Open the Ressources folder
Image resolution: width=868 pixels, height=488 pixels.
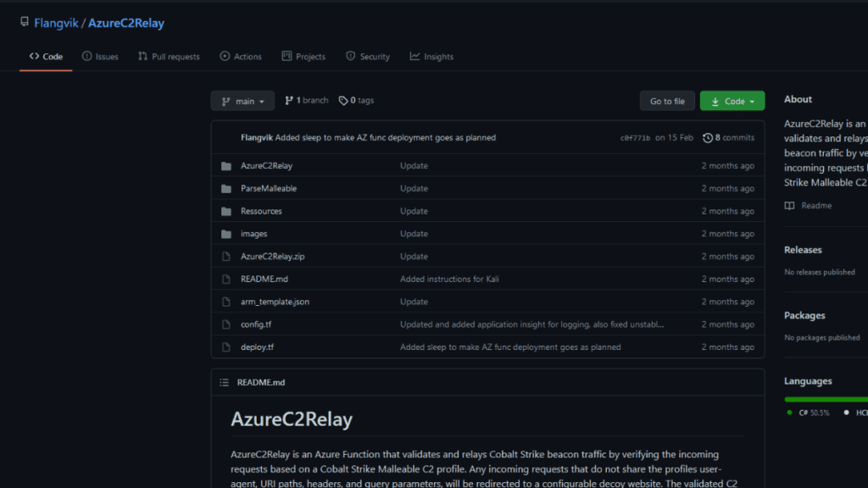coord(261,211)
